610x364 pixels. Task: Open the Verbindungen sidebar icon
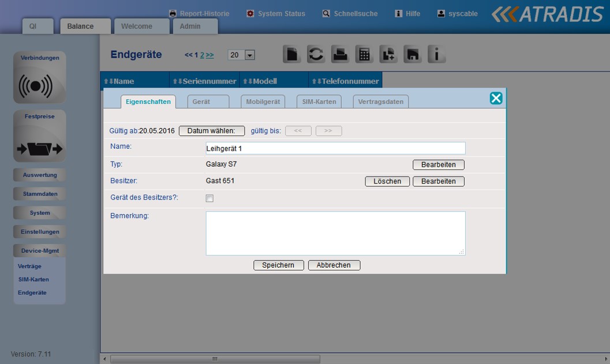(39, 84)
